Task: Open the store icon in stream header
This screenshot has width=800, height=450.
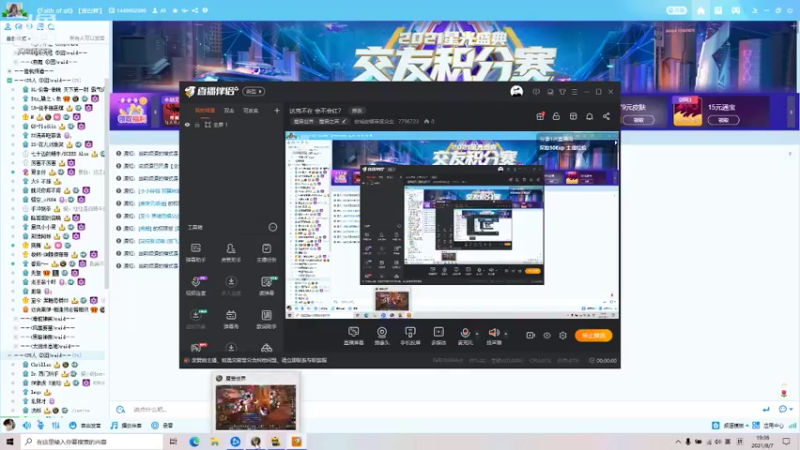Action: [x=573, y=116]
